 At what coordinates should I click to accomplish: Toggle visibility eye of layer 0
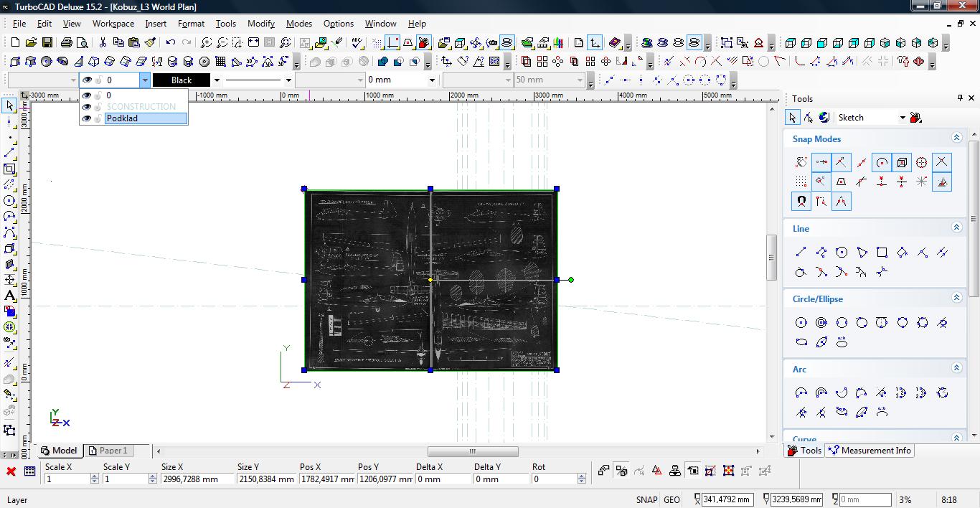point(87,95)
